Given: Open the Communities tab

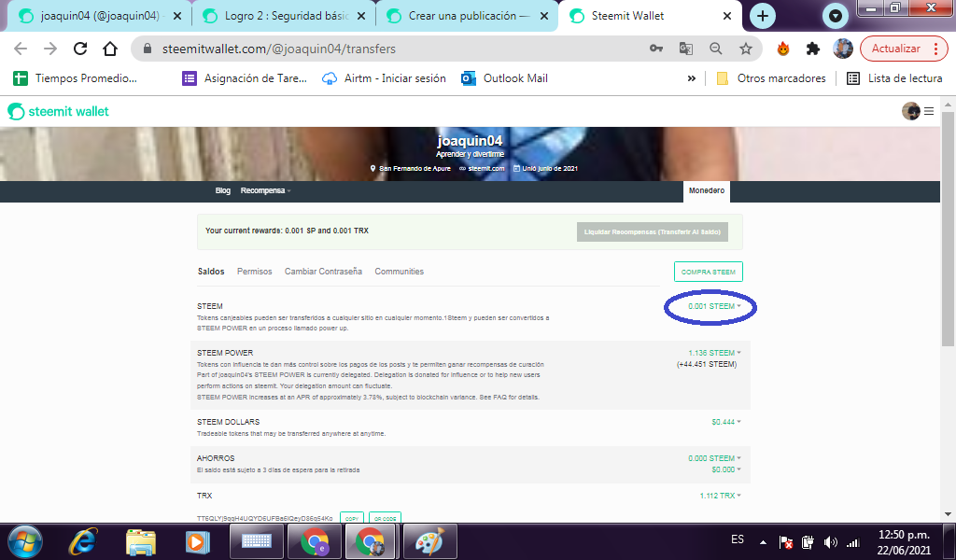Looking at the screenshot, I should pos(399,272).
